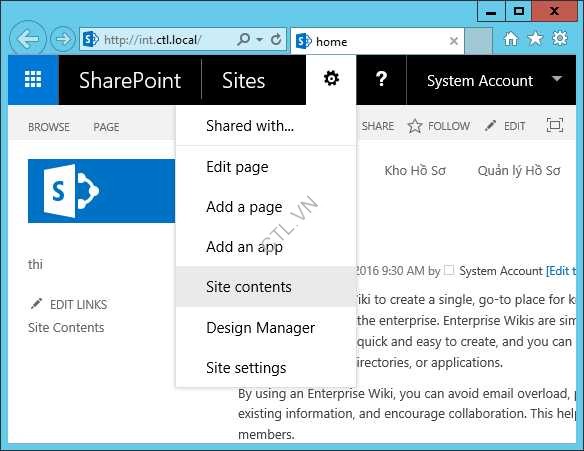The image size is (584, 451).
Task: Open address bar search dropdown arrow
Action: click(260, 39)
